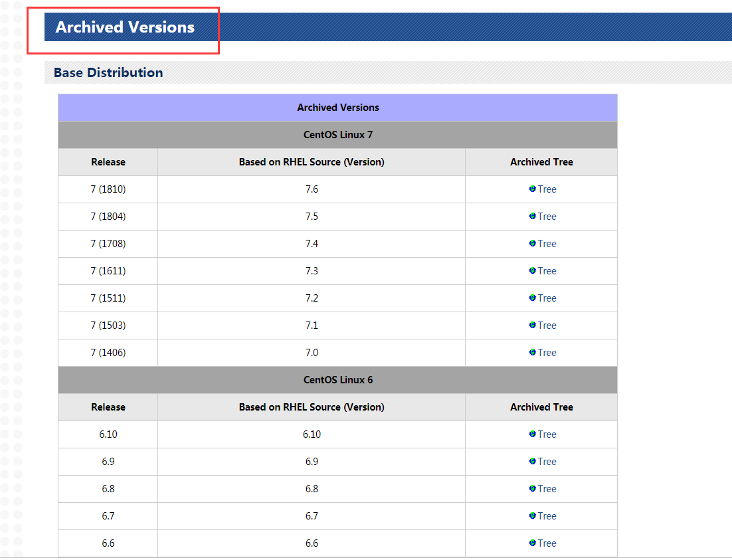Screen dimensions: 732x560
Task: Open Tree link for release 7 (1611)
Action: (x=547, y=271)
